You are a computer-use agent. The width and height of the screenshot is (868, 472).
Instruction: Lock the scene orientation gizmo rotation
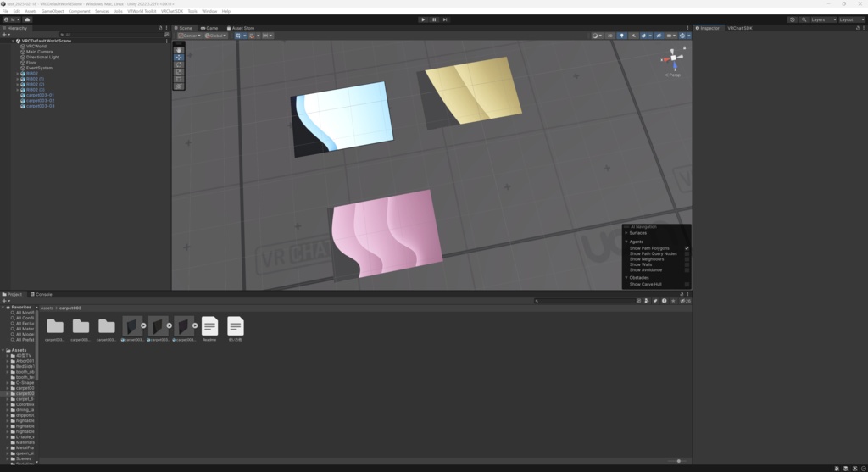pos(685,48)
